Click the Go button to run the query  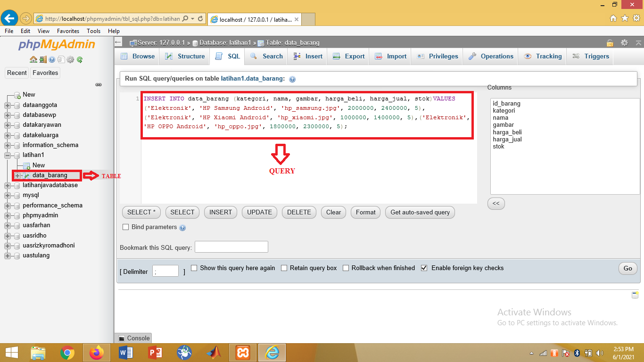coord(627,268)
